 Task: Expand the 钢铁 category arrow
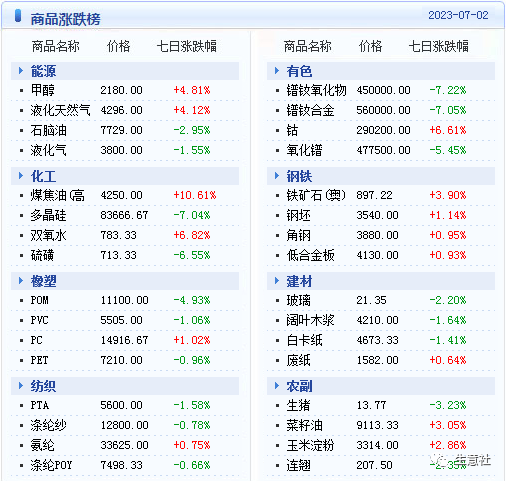click(277, 176)
